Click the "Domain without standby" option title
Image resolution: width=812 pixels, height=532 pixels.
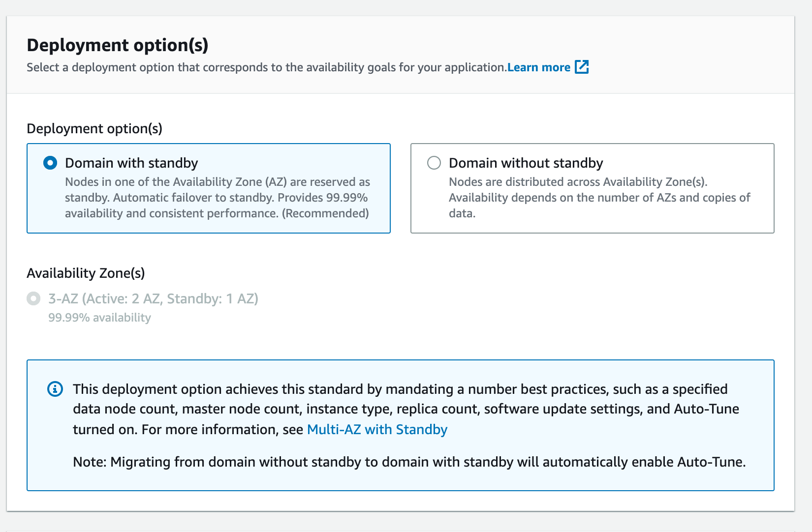[x=526, y=163]
